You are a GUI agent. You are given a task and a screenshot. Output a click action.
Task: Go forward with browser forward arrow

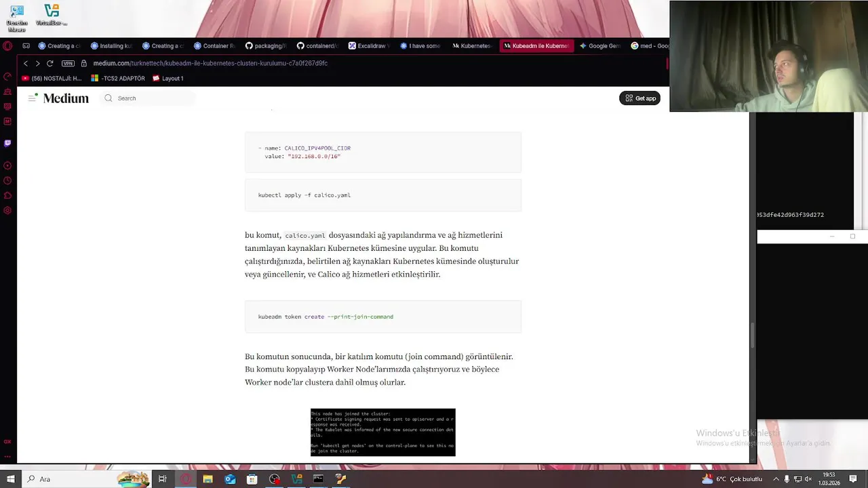click(37, 63)
